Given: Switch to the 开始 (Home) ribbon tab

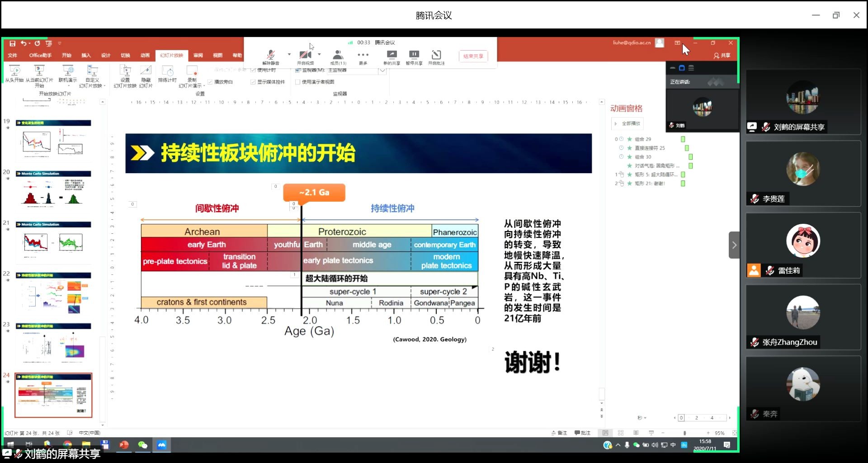Looking at the screenshot, I should [66, 55].
